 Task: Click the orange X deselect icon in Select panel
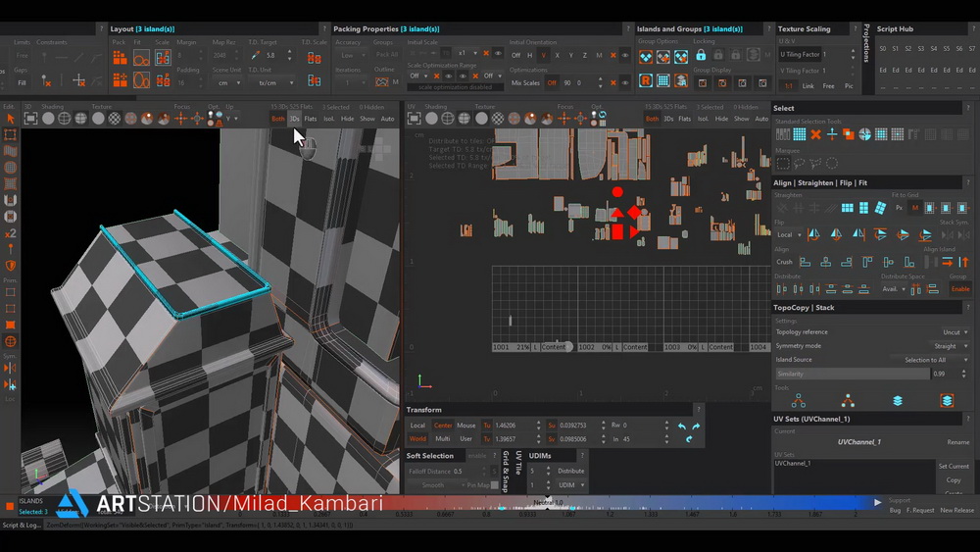(815, 134)
